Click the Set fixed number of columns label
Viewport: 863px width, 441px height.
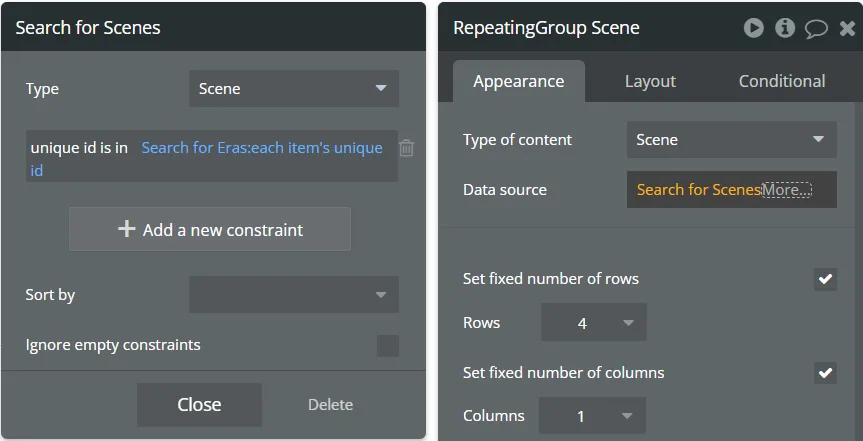coord(564,373)
